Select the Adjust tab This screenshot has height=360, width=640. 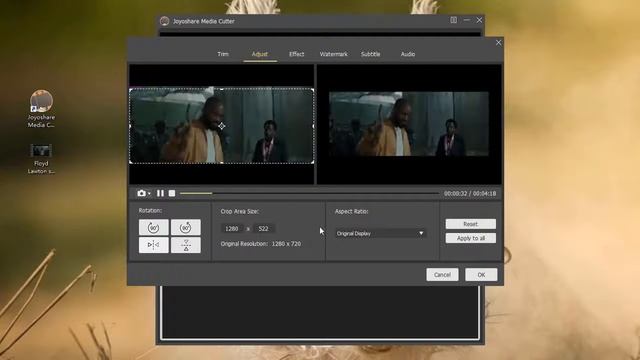[260, 54]
